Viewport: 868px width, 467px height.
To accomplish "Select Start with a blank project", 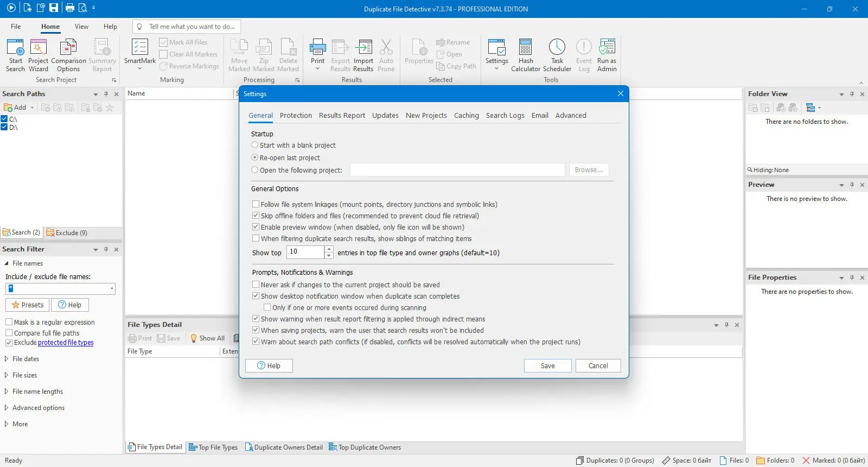I will point(293,146).
